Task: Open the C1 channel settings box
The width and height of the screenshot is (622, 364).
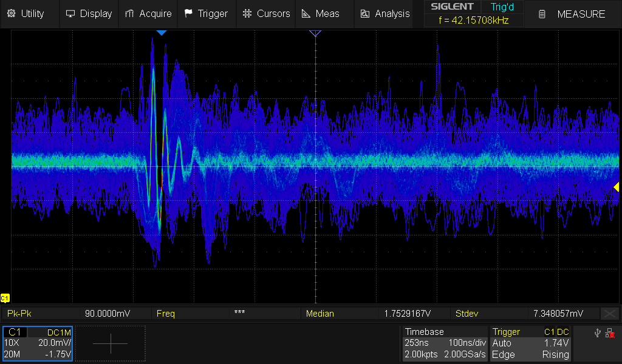Action: [x=38, y=343]
